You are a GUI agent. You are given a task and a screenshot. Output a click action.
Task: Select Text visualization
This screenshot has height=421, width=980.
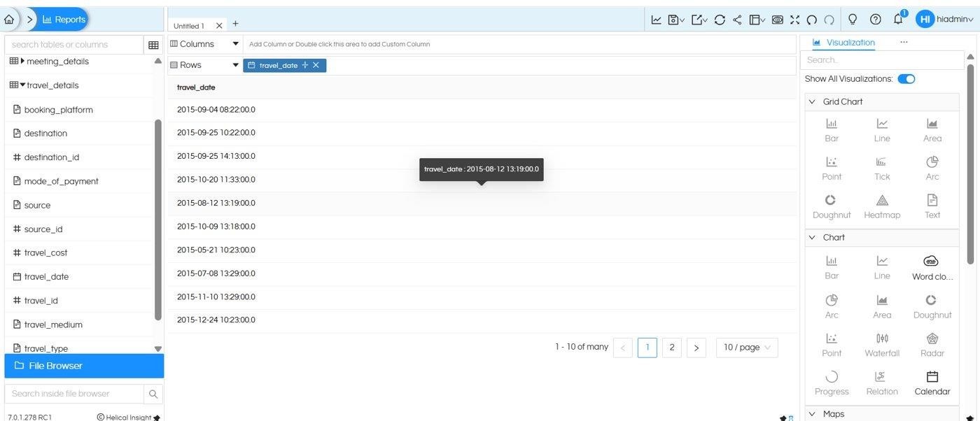[932, 207]
